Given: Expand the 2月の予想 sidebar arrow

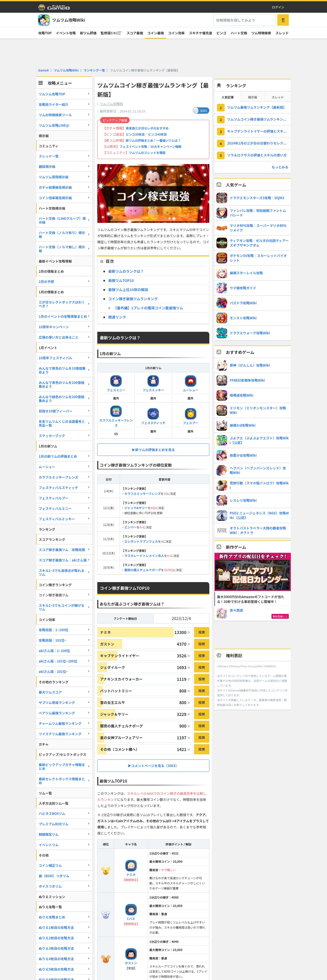Looking at the screenshot, I should click(x=89, y=282).
